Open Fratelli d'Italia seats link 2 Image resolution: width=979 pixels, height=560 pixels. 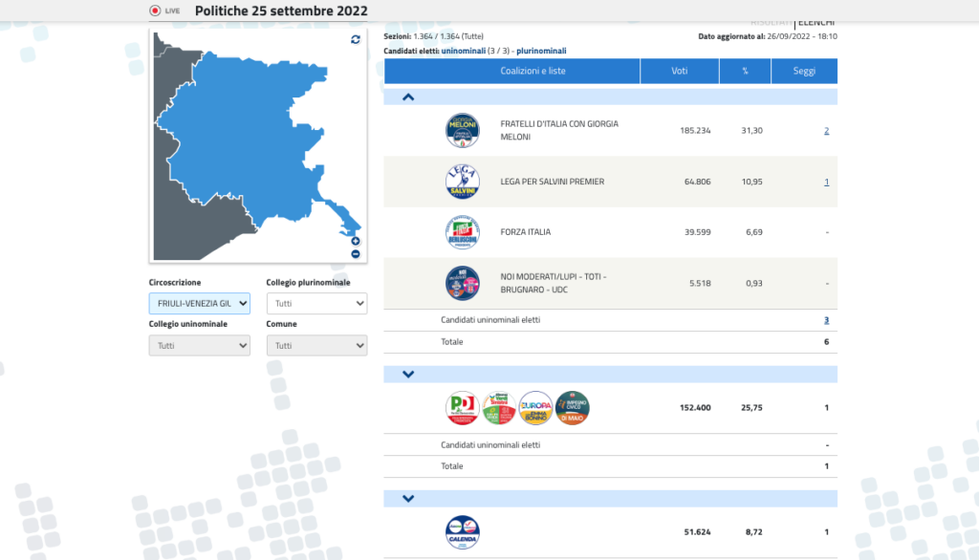(827, 131)
